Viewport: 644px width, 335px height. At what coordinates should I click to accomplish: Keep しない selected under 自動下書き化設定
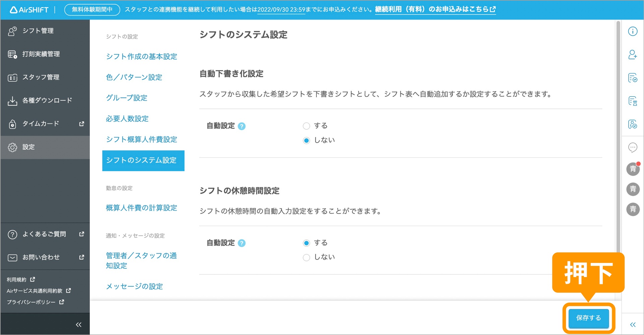click(306, 140)
